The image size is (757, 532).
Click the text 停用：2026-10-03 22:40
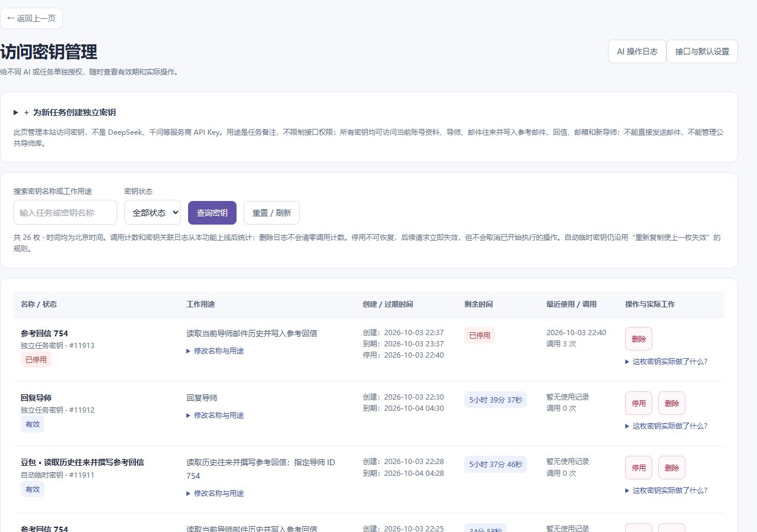tap(403, 355)
